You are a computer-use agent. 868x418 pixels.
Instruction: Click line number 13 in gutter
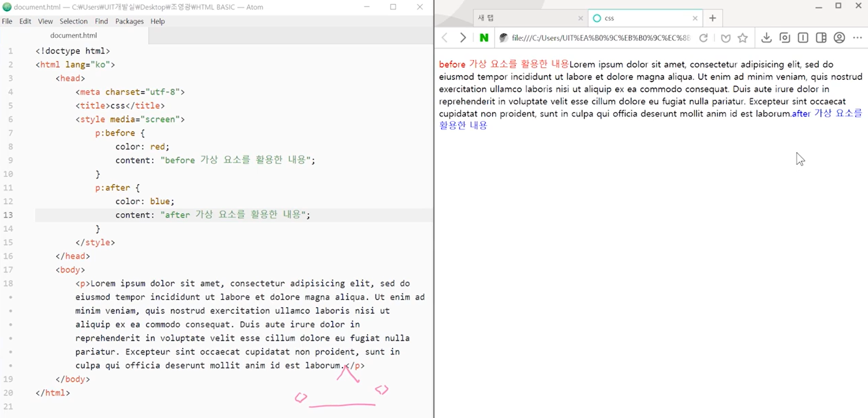click(x=8, y=215)
